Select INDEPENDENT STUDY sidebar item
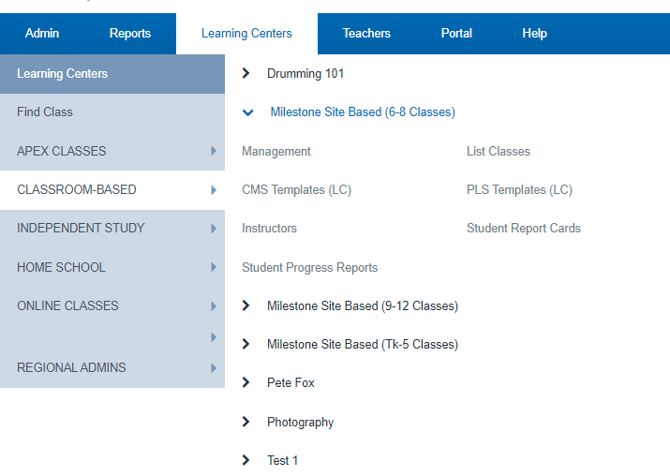Screen dimensions: 670x476 click(x=81, y=228)
